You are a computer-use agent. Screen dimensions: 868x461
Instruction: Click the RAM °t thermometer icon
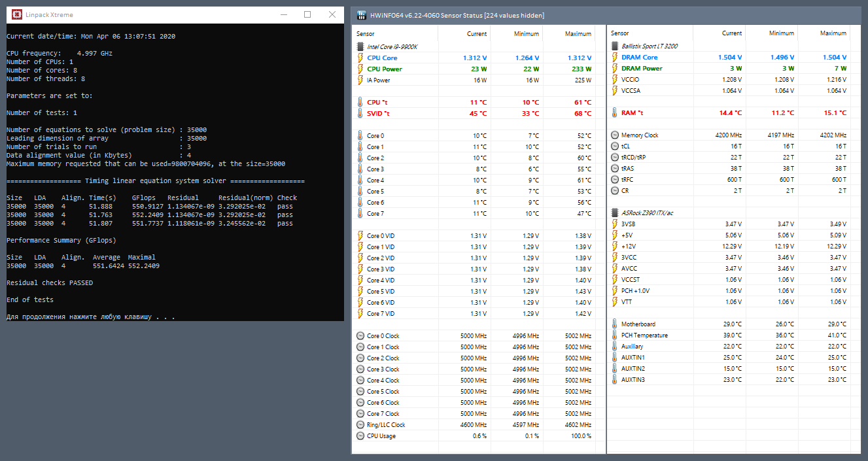[614, 112]
